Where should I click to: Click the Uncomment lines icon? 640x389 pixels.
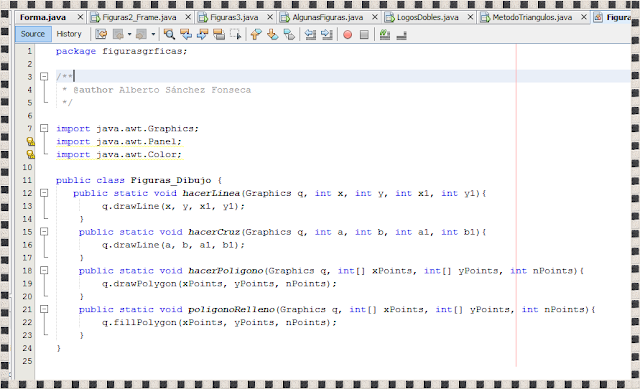pyautogui.click(x=401, y=35)
